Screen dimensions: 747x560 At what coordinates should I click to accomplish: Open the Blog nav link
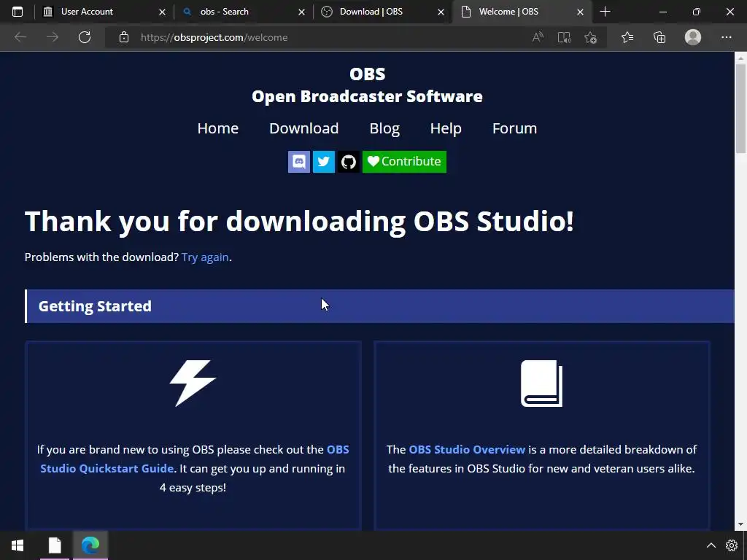[384, 128]
